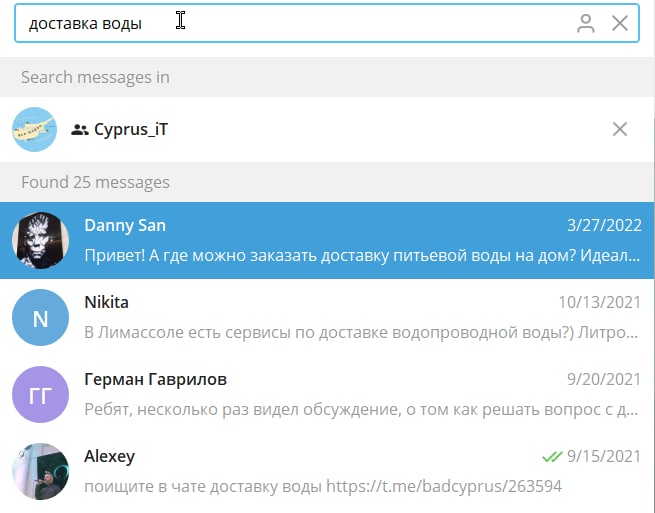Viewport: 655px width, 513px height.
Task: Open Герман Гаврилов's search result message
Action: 360,409
